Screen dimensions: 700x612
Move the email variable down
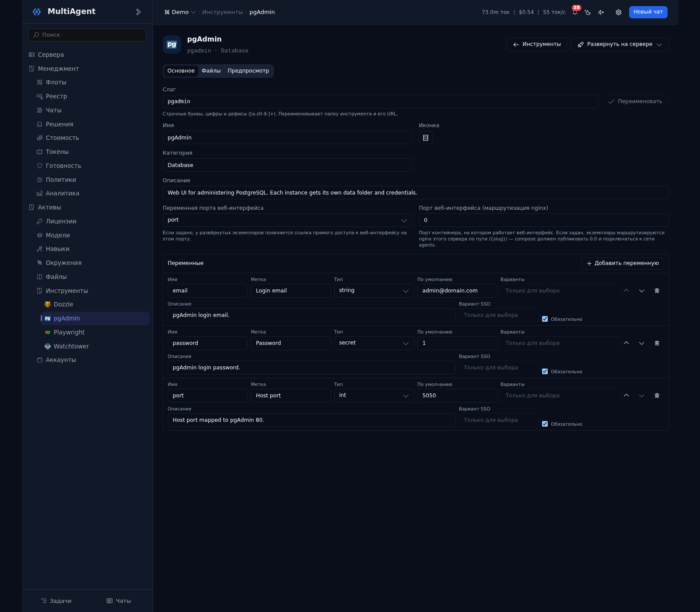[641, 291]
